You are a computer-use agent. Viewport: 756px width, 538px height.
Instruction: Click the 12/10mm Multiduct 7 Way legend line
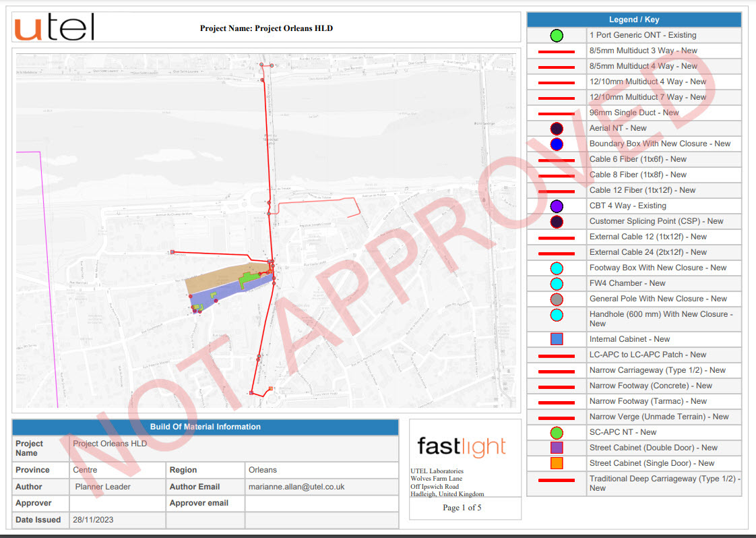(x=557, y=98)
